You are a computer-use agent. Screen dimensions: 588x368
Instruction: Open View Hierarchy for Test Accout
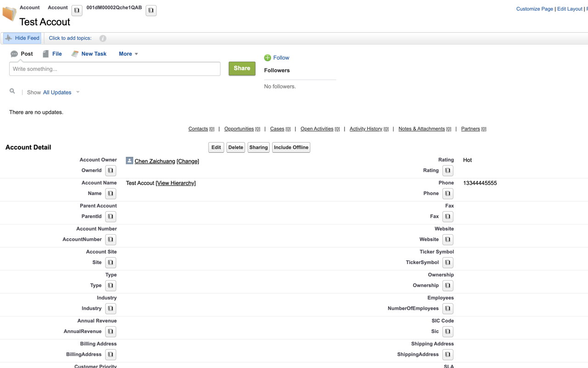175,183
